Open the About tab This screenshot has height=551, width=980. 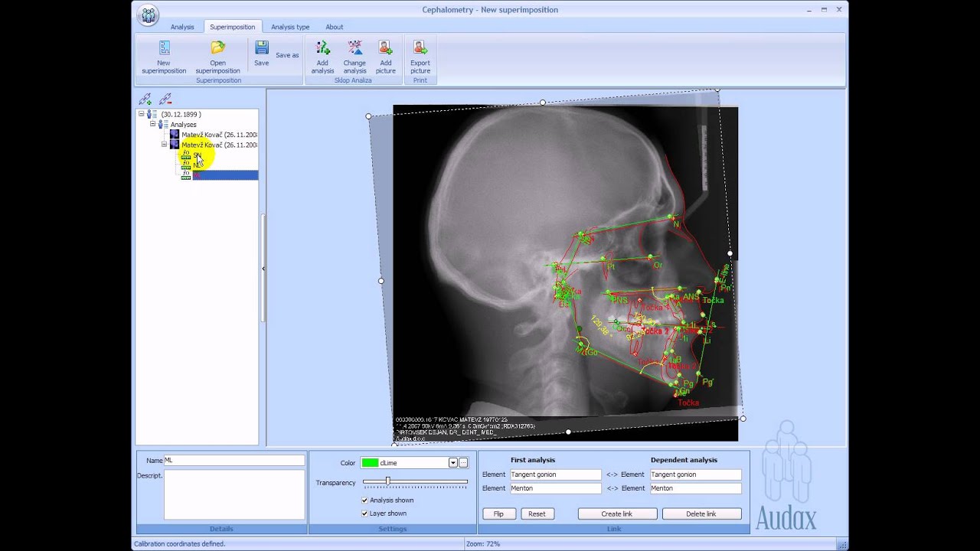click(335, 27)
